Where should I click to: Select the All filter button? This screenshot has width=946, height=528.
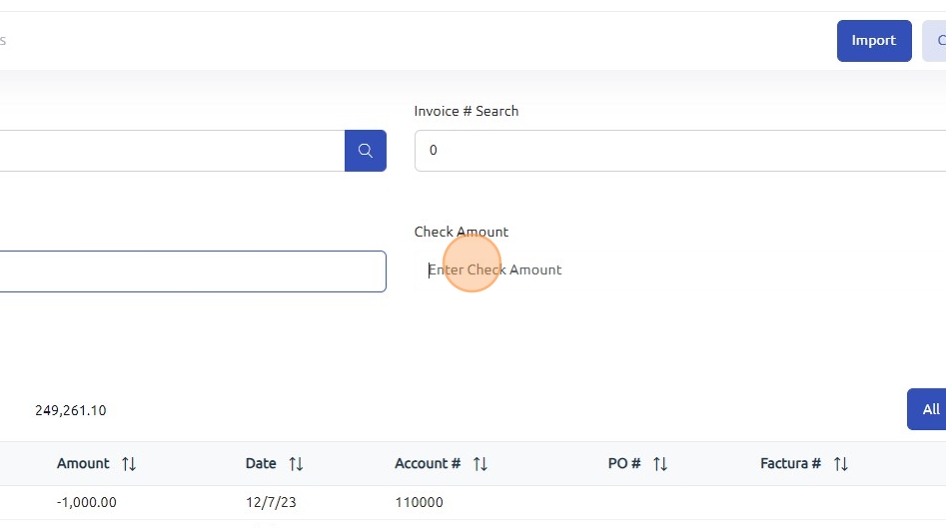click(930, 409)
